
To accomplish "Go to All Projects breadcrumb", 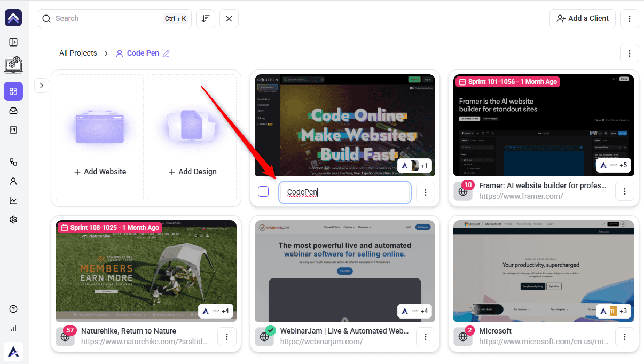I will [x=78, y=53].
